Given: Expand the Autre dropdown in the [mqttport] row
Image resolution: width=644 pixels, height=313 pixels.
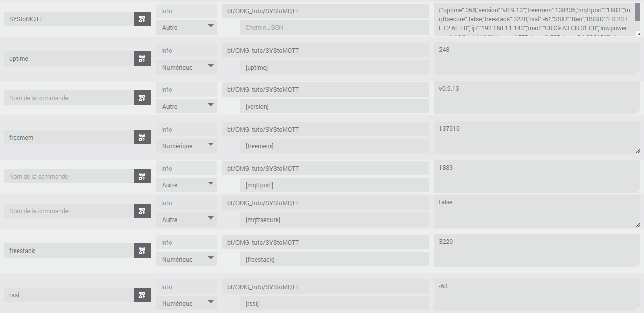Looking at the screenshot, I should tap(186, 185).
